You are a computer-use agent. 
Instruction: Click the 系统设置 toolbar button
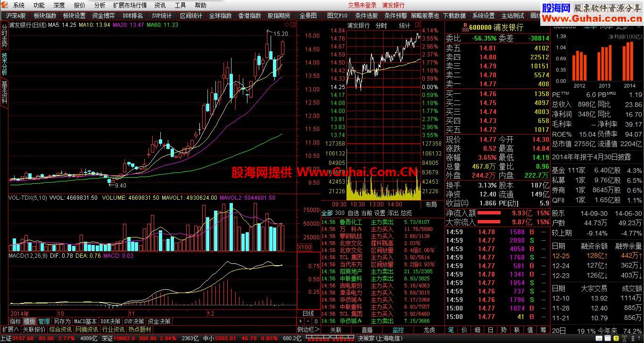tap(483, 16)
